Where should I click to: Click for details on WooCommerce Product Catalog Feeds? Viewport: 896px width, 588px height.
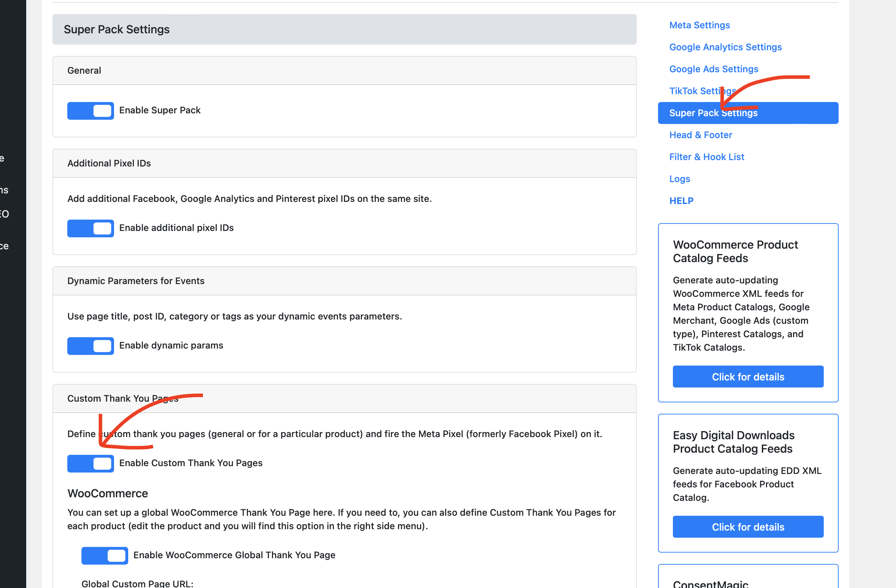point(748,377)
